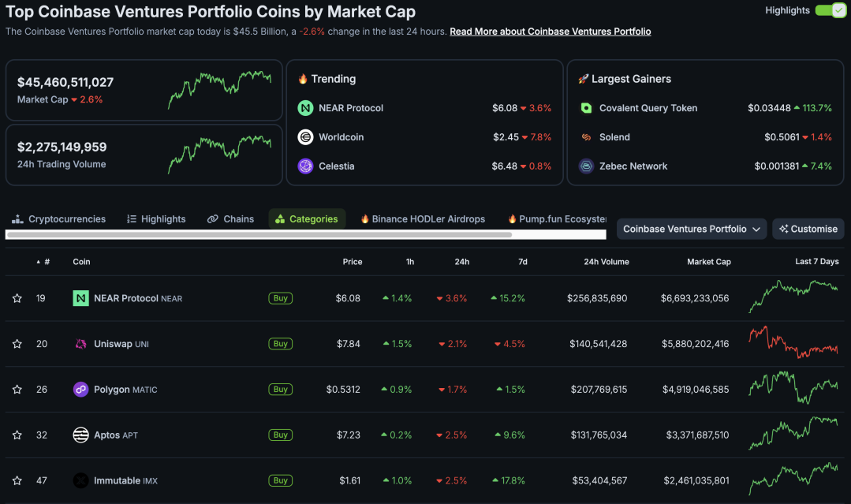
Task: Open the Coinbase Ventures Portfolio dropdown
Action: tap(691, 229)
